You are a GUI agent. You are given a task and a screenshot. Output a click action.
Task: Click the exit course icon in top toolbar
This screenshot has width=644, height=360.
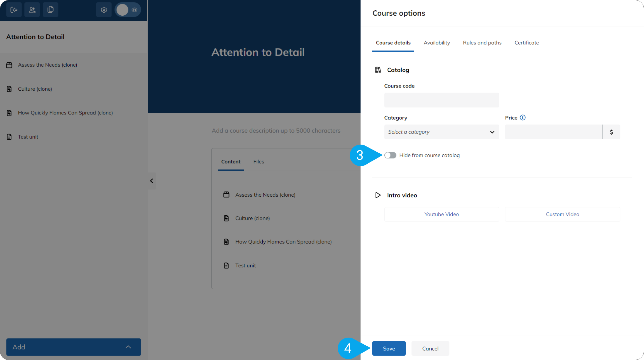14,10
